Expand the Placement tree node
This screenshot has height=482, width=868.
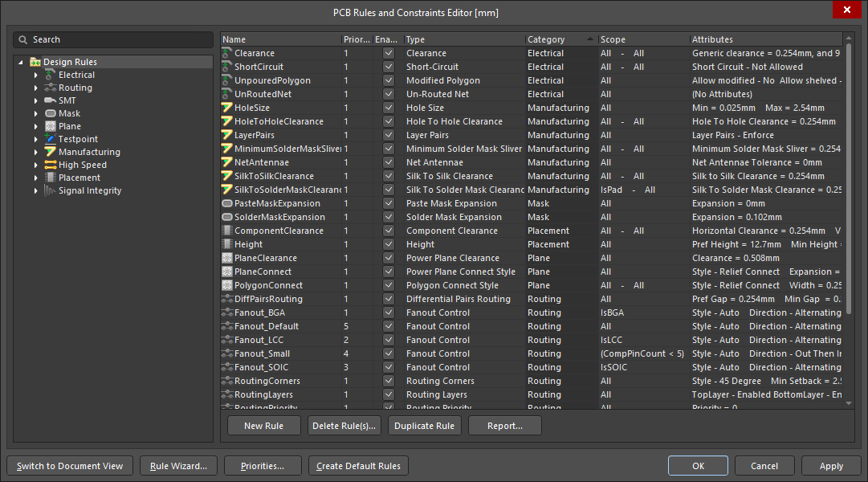tap(36, 178)
